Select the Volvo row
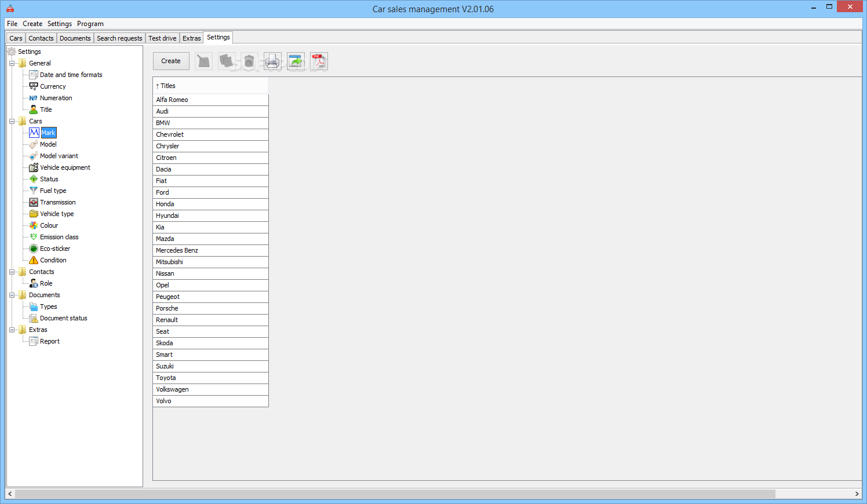This screenshot has width=867, height=504. coord(210,401)
